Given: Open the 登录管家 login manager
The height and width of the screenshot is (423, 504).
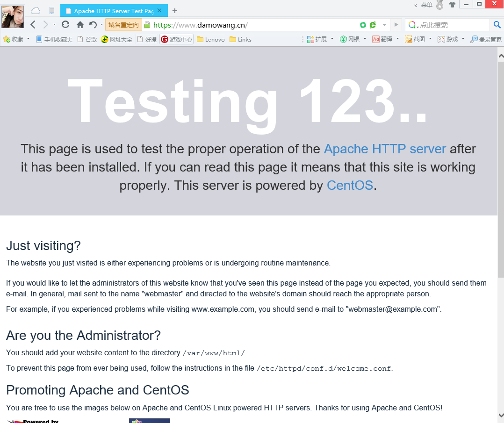Looking at the screenshot, I should [x=486, y=39].
